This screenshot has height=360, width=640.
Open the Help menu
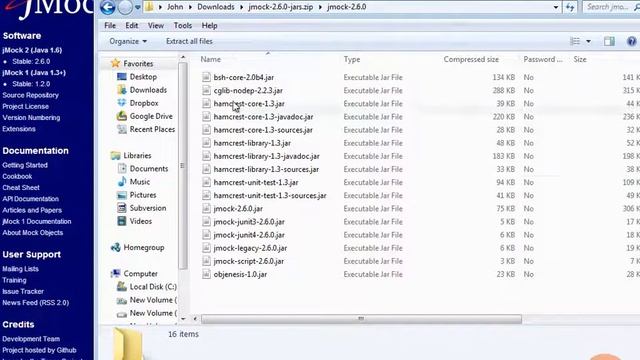[209, 25]
